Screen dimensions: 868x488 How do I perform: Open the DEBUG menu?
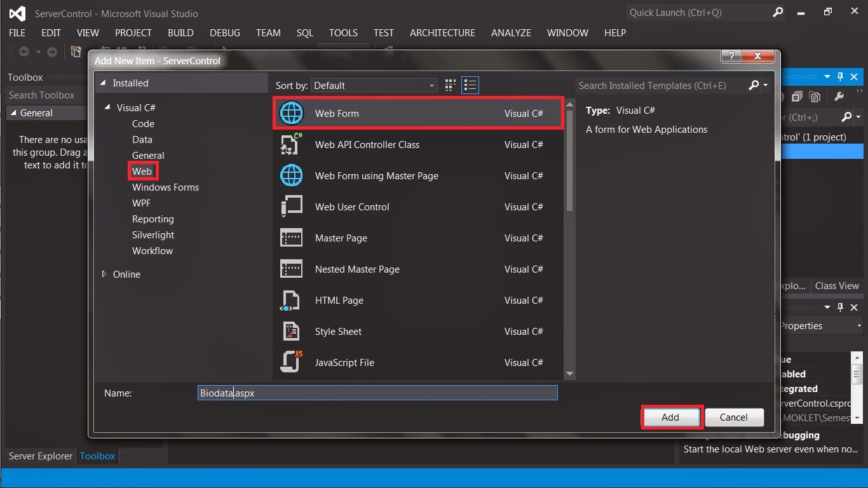click(x=225, y=33)
